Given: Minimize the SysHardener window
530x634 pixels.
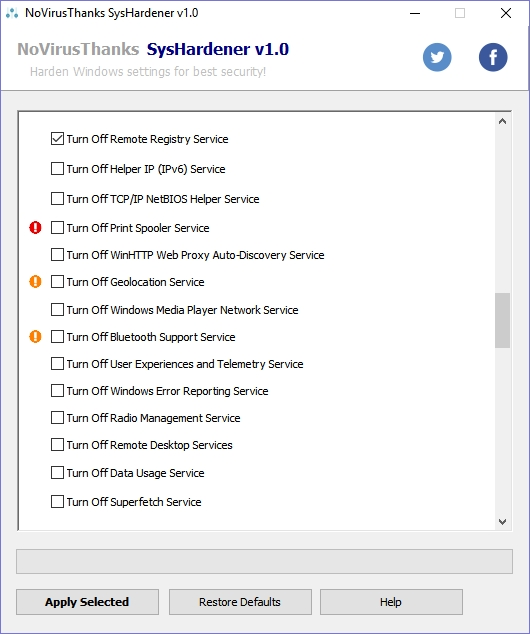Looking at the screenshot, I should click(x=415, y=13).
